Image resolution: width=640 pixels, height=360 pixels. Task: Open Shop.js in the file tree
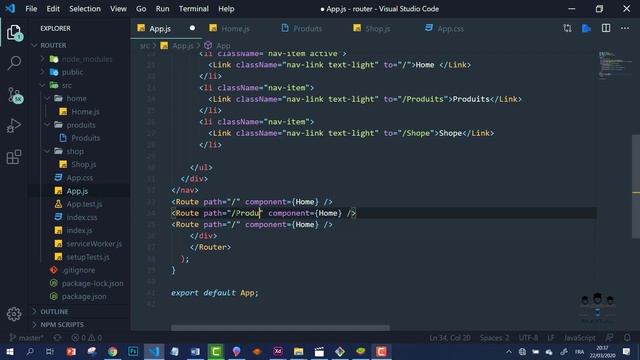click(x=80, y=164)
